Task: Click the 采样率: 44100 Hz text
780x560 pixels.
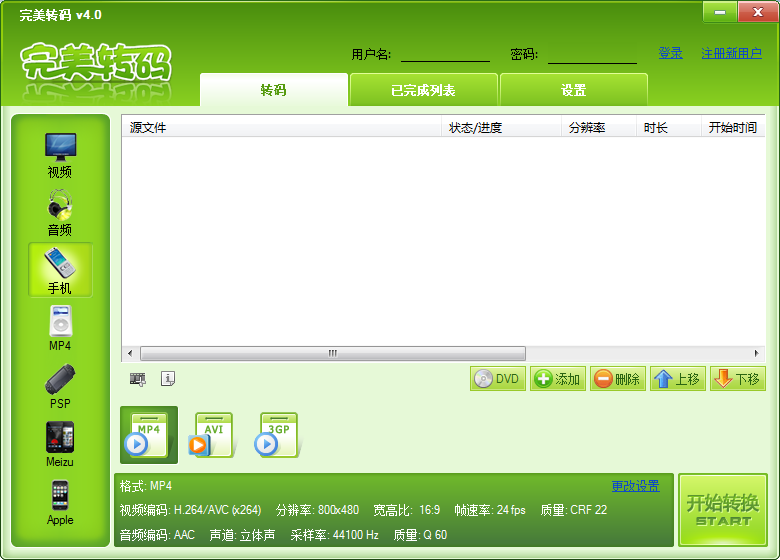Action: (334, 535)
